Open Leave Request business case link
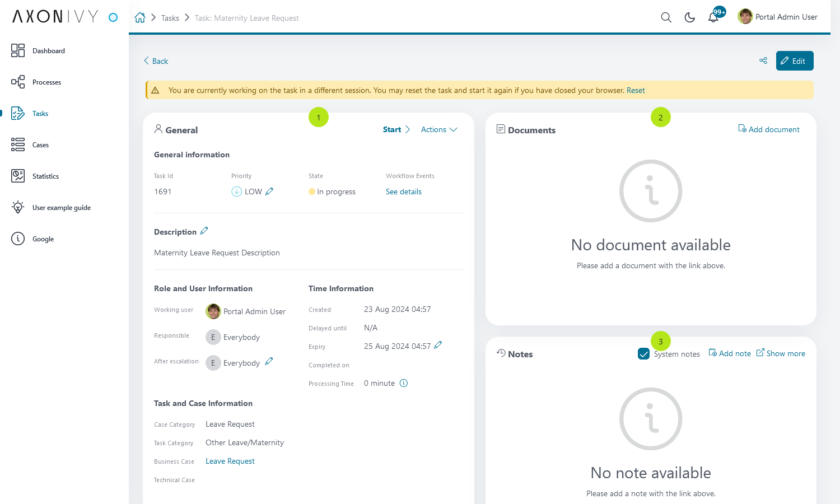The image size is (840, 504). (x=230, y=461)
